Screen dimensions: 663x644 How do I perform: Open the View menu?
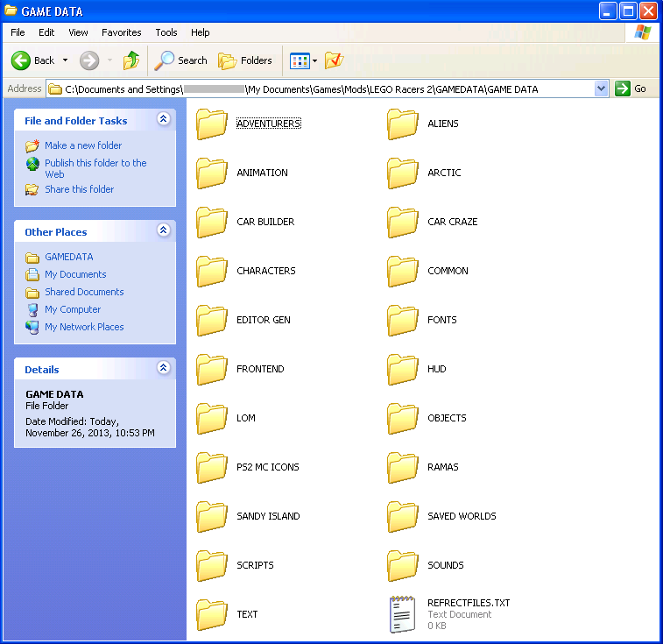(x=78, y=32)
